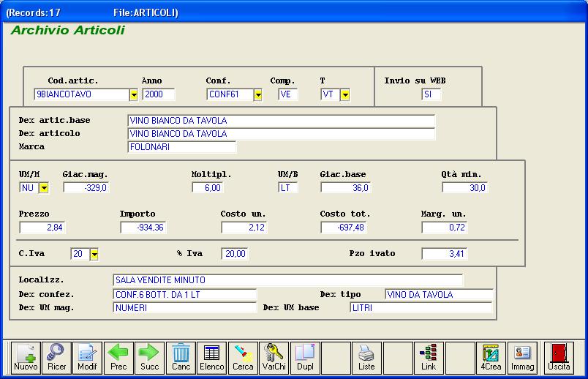
Task: Expand the Cod.artic. dropdown arrow
Action: (133, 94)
